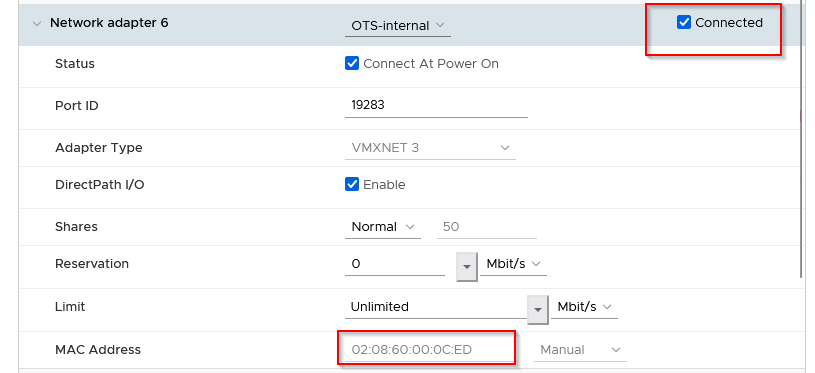This screenshot has width=815, height=373.
Task: Open the Reservation value arrow dropdown
Action: (466, 266)
